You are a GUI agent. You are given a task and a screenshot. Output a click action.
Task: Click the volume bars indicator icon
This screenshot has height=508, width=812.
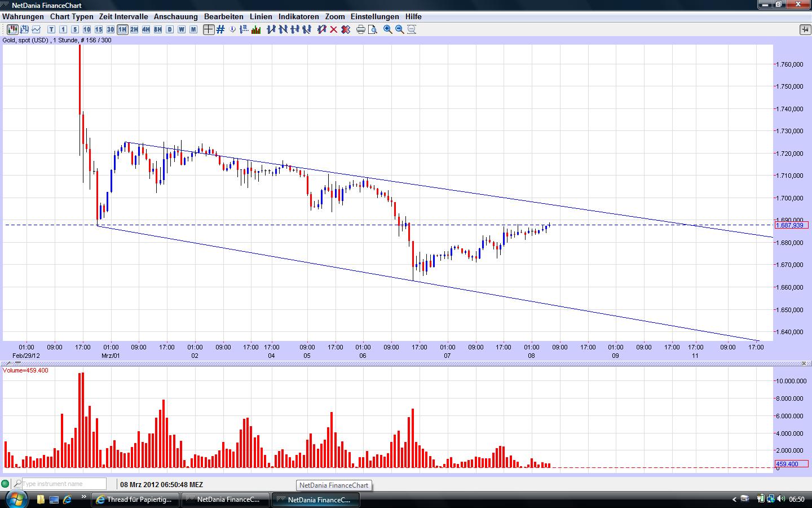(256, 29)
